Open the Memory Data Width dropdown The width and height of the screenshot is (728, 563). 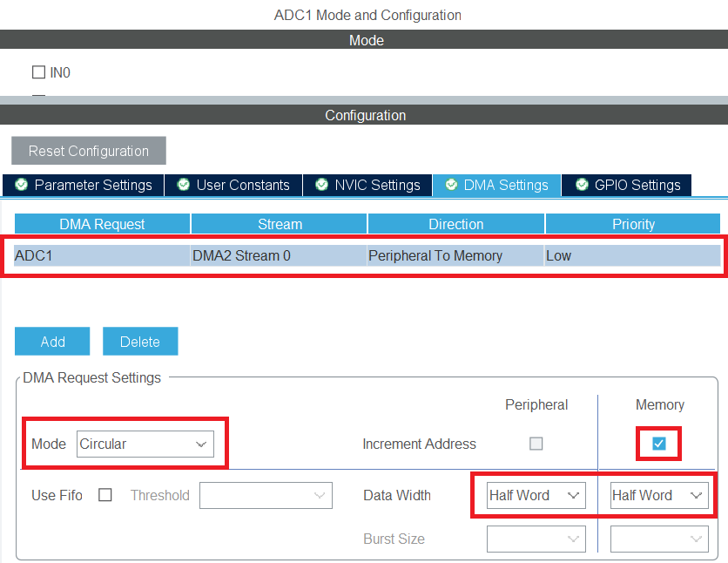click(658, 495)
